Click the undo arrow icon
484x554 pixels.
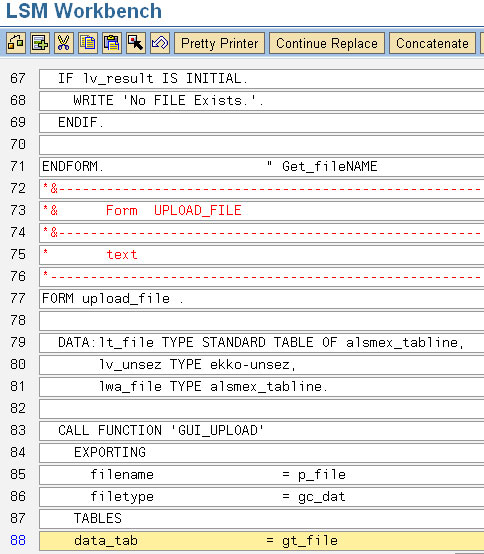click(x=160, y=43)
